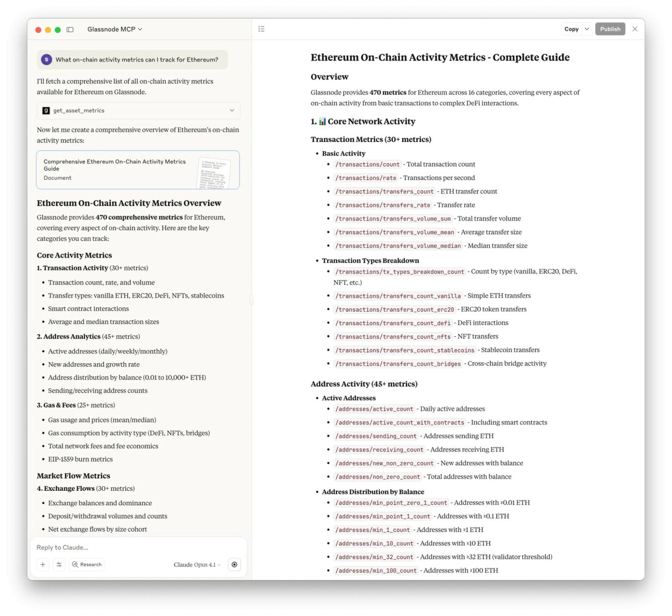Click the /addresses/sending_count code label
672x616 pixels.
click(x=376, y=437)
